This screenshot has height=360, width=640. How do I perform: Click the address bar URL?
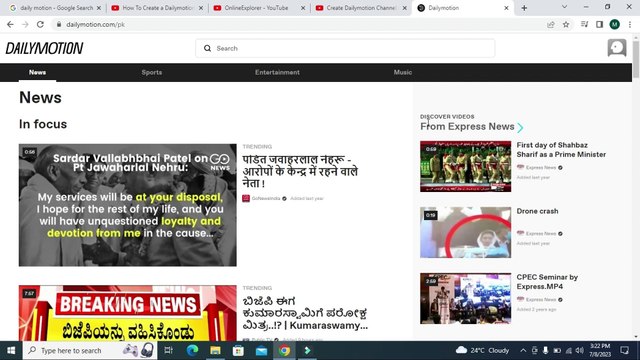click(96, 24)
